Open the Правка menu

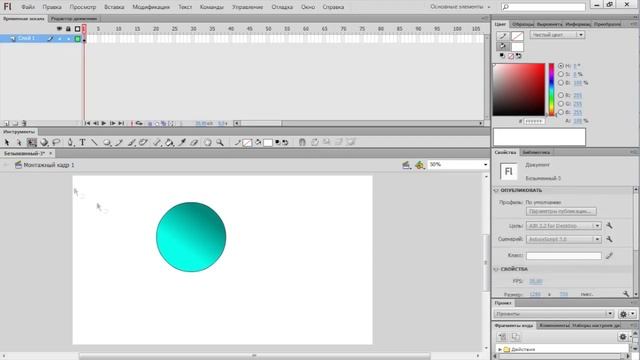(x=52, y=7)
